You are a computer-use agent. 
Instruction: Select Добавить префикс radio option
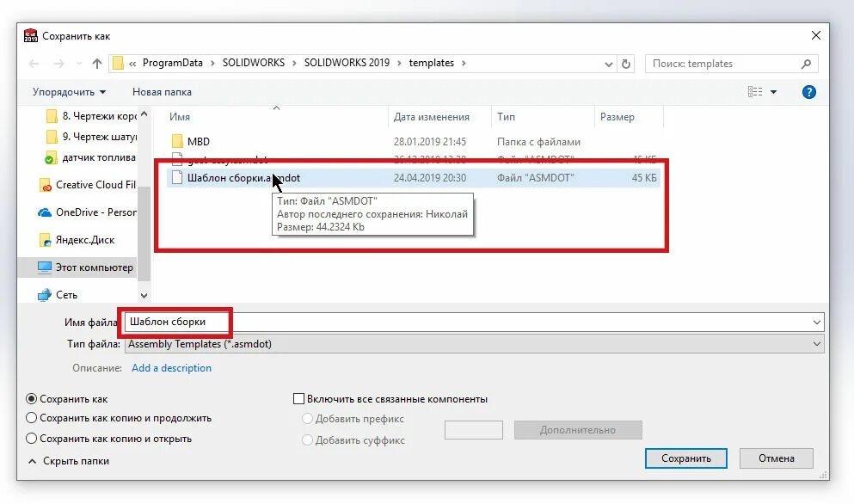307,419
